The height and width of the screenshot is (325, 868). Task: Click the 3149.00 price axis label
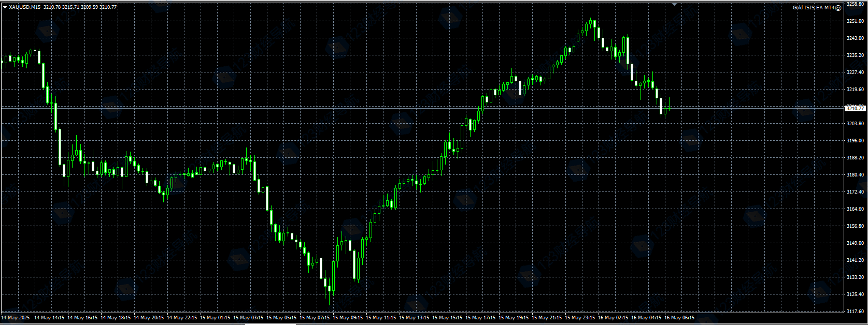(855, 243)
